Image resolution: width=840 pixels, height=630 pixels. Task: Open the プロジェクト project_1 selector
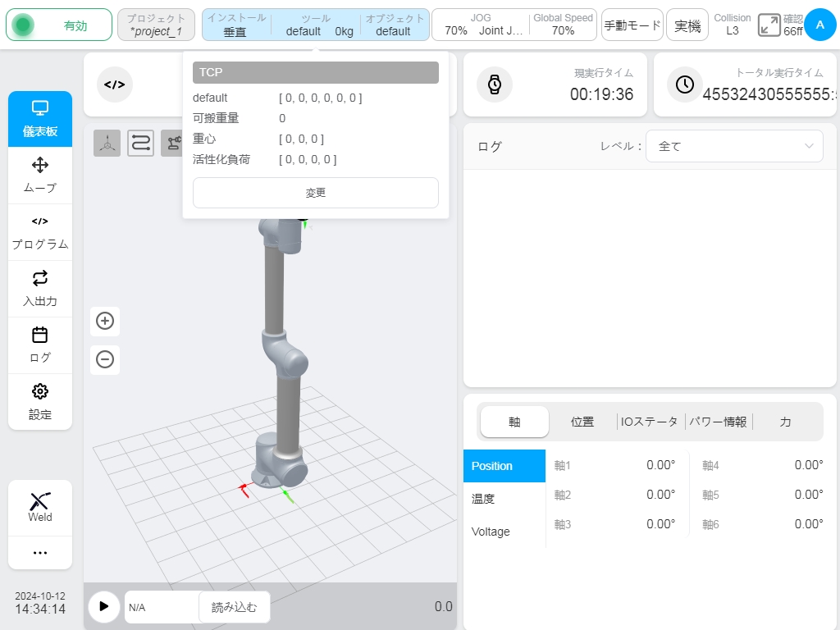click(x=156, y=25)
